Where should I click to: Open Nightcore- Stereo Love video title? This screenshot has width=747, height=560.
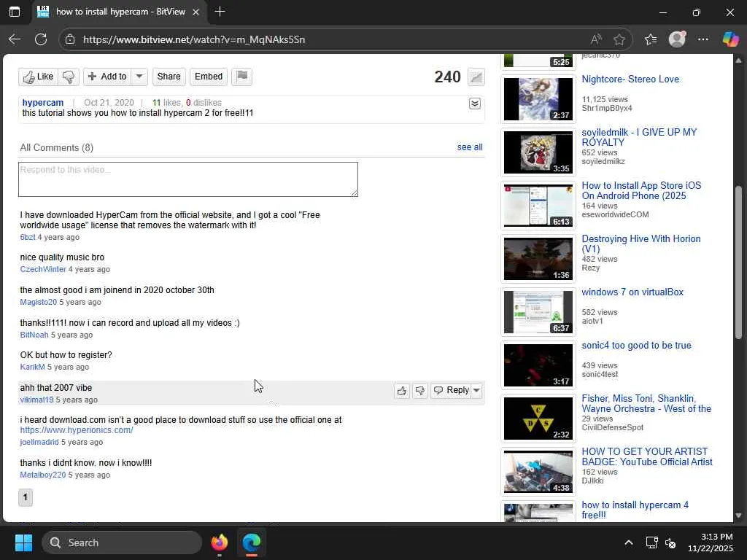[630, 79]
